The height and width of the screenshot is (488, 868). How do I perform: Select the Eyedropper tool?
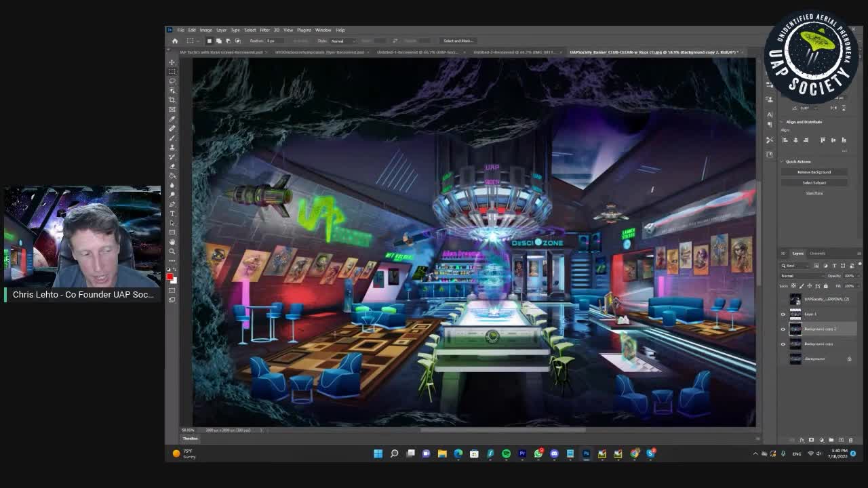pos(172,119)
